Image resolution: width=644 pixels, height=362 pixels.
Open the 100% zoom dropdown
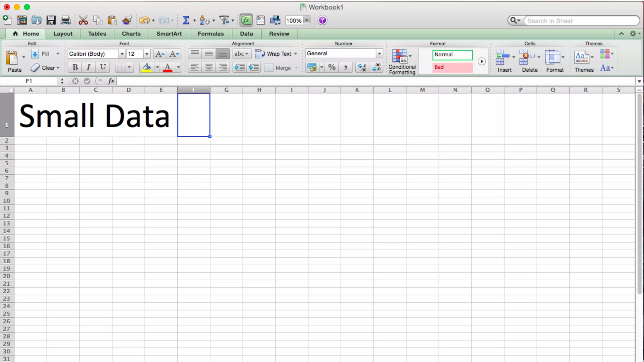(x=307, y=20)
